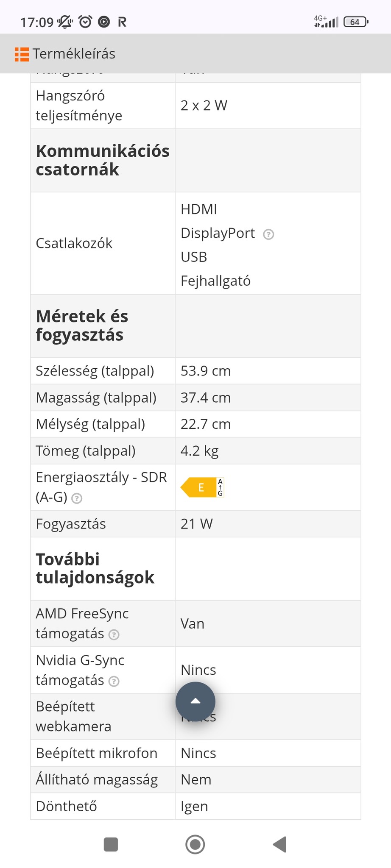The height and width of the screenshot is (868, 391).
Task: Tap the battery indicator in status bar
Action: [x=355, y=22]
